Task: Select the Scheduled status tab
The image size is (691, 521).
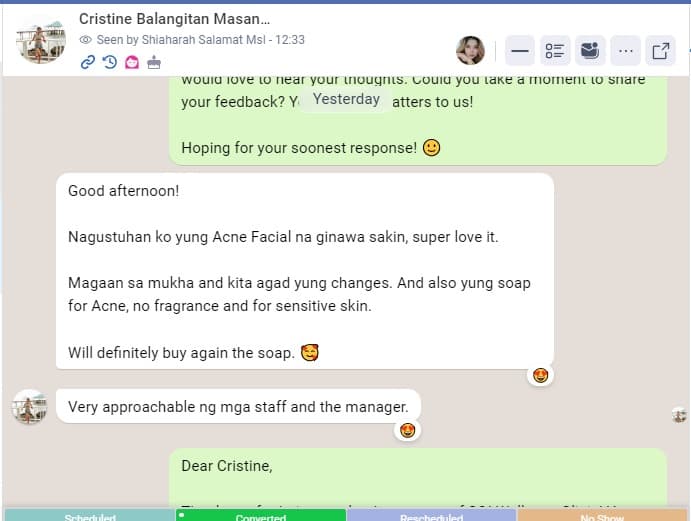Action: pos(90,516)
